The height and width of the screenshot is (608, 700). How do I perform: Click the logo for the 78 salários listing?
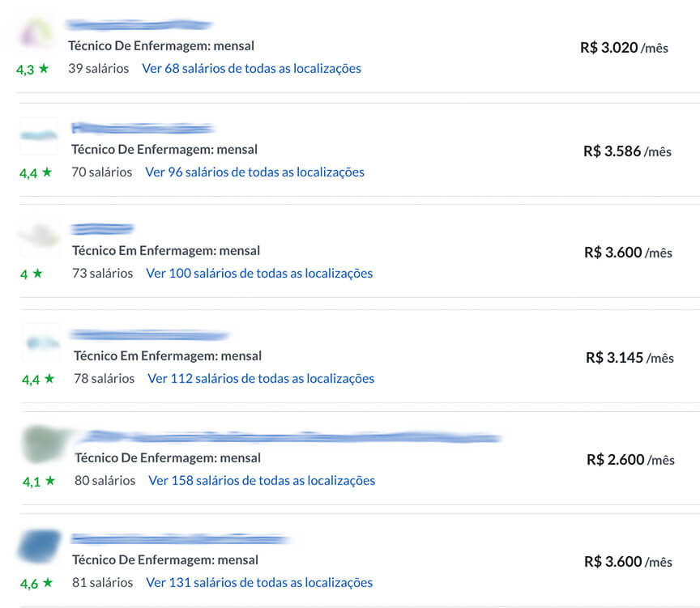(41, 342)
